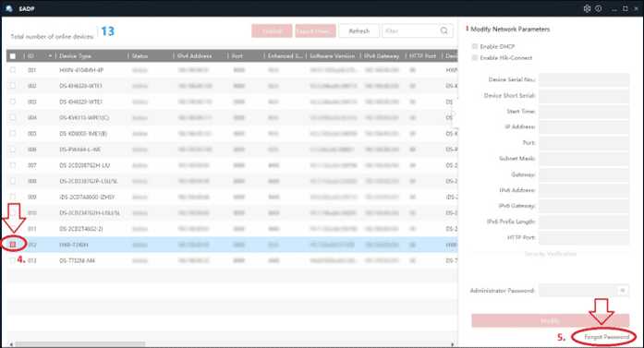The width and height of the screenshot is (644, 348).
Task: Click the Modify button
Action: (550, 320)
